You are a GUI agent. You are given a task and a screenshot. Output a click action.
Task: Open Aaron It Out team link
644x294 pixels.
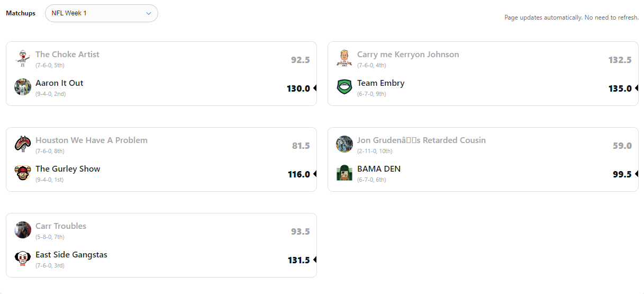(x=59, y=83)
